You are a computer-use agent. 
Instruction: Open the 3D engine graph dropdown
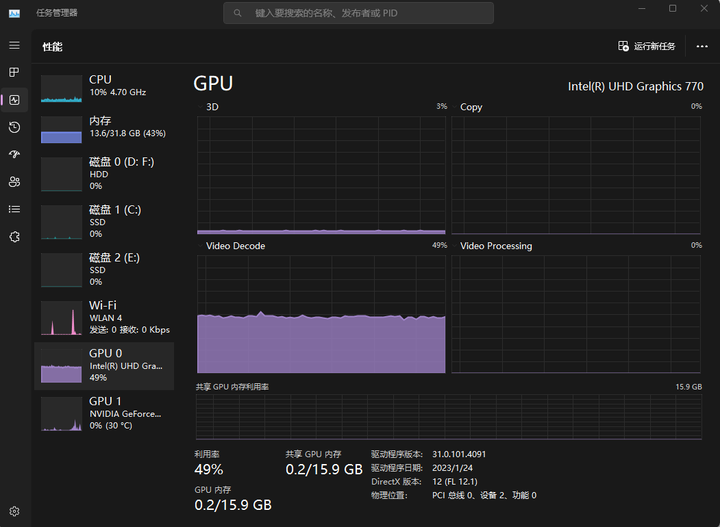point(200,107)
